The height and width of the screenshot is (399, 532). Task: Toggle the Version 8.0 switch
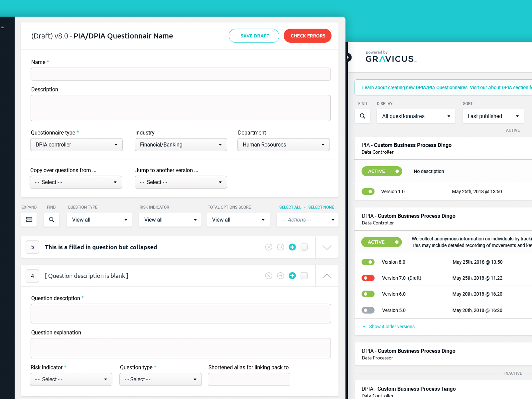[x=368, y=262]
